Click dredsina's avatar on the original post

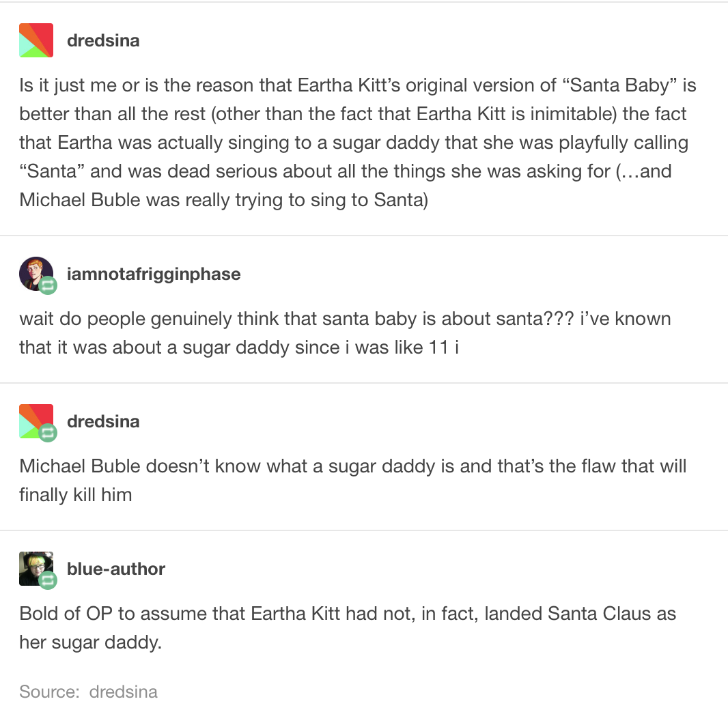coord(36,40)
